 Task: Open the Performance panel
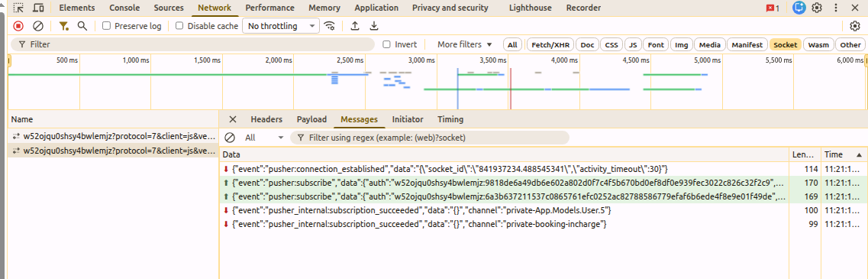click(x=269, y=8)
